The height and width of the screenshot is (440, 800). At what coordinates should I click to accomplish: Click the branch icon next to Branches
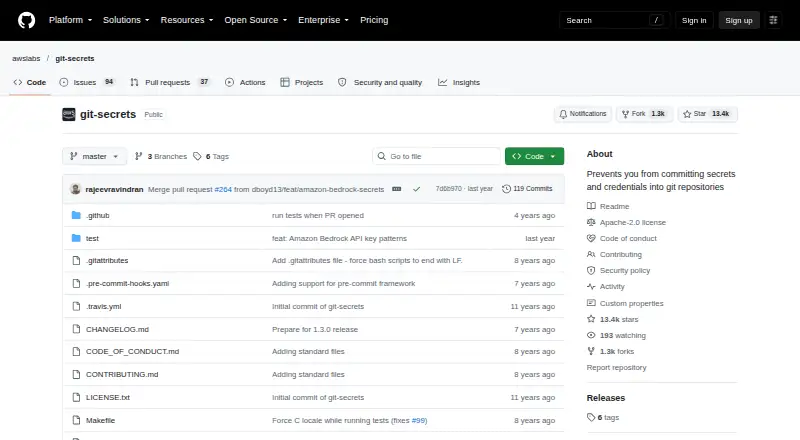tap(138, 156)
